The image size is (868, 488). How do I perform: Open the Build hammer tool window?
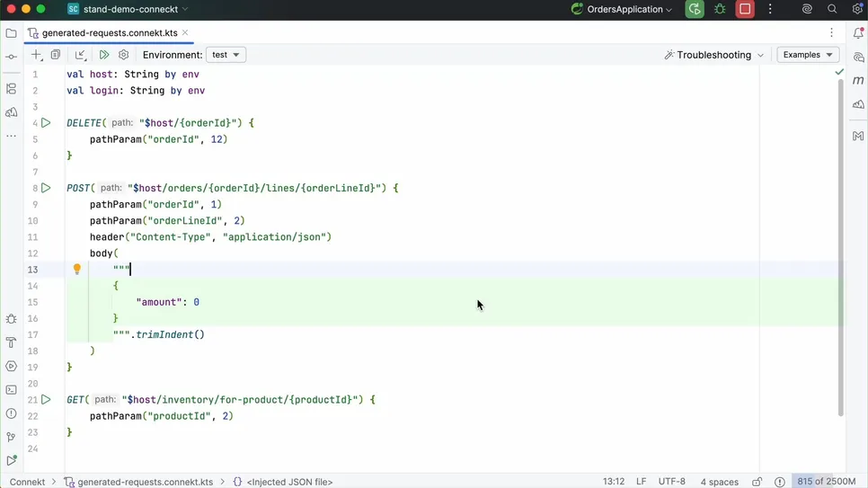pyautogui.click(x=11, y=342)
